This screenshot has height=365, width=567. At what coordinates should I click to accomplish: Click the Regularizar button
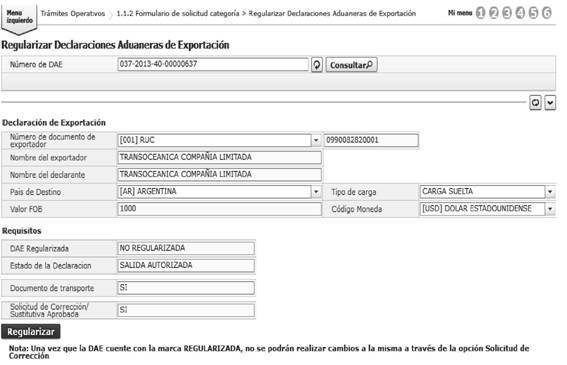pos(31,332)
